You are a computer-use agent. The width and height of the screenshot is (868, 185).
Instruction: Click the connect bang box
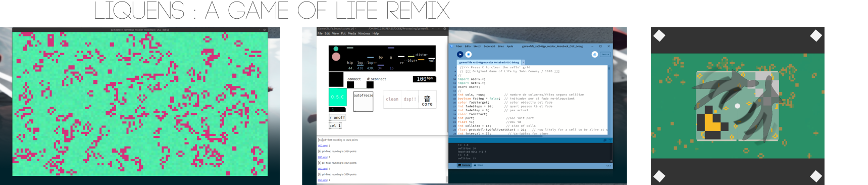point(350,85)
